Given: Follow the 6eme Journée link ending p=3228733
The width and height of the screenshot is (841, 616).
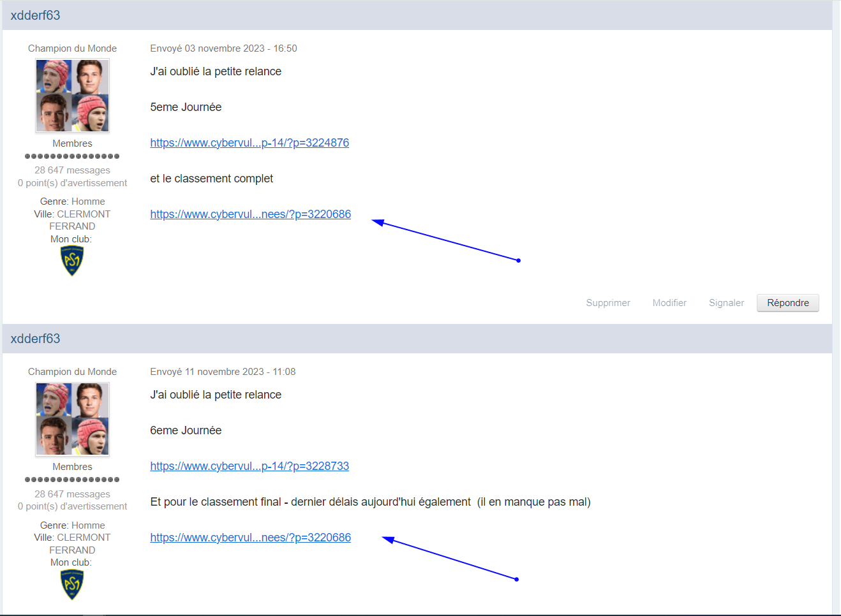Looking at the screenshot, I should 249,466.
